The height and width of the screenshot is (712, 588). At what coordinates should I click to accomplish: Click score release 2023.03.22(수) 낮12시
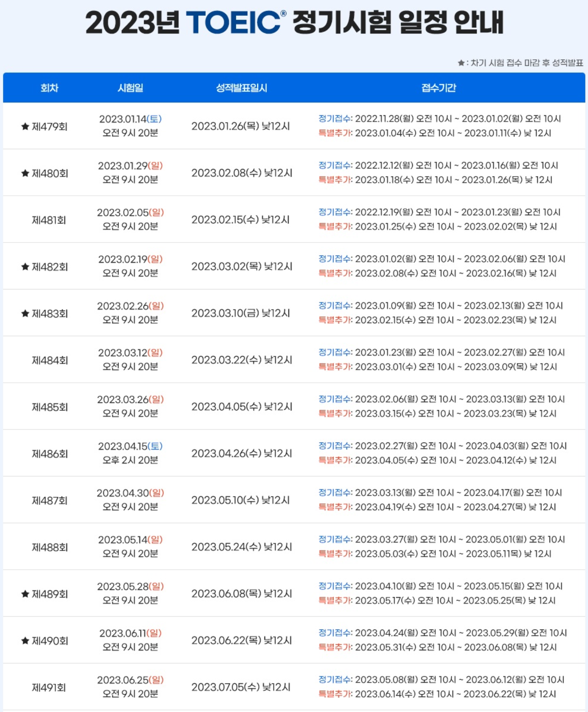pos(242,360)
